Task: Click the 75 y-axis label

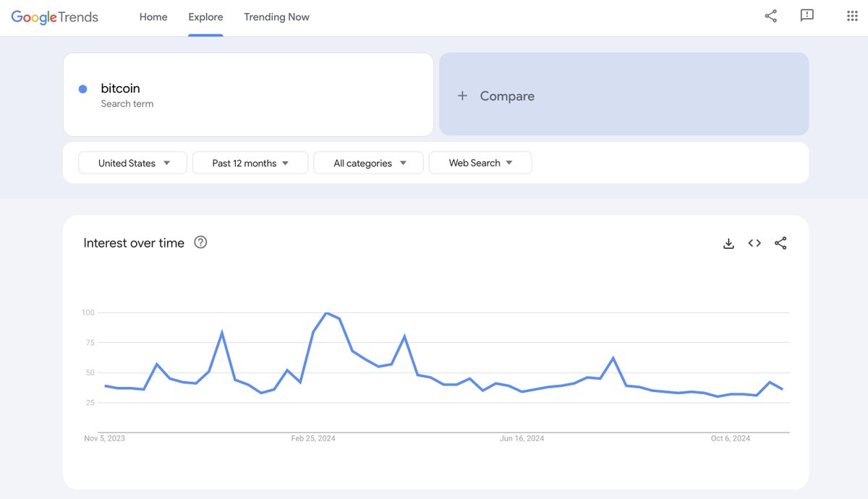Action: (x=90, y=343)
